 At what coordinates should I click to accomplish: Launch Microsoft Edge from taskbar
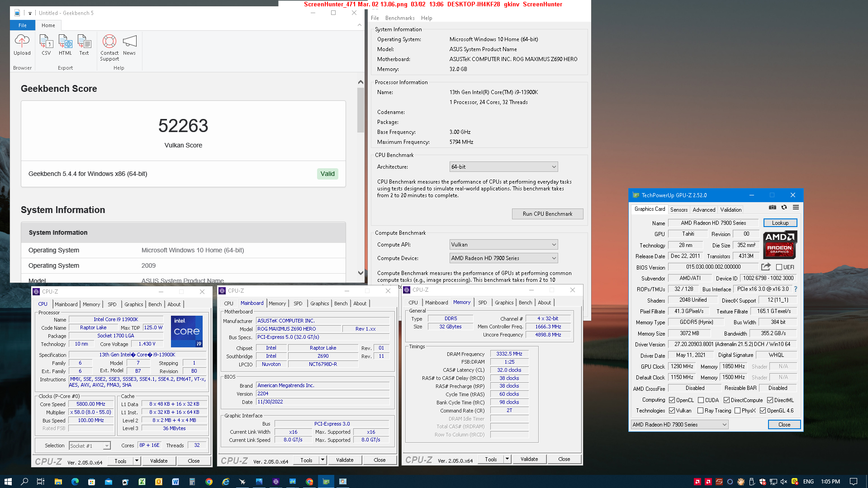point(75,482)
